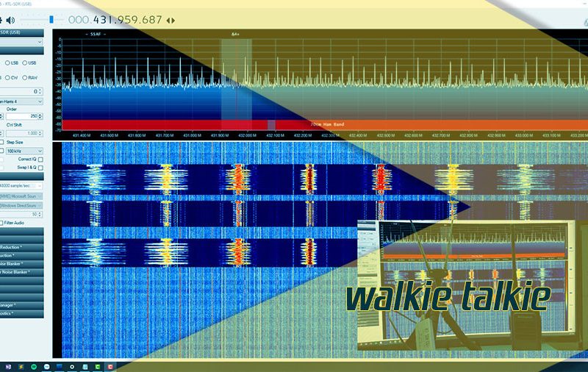Open the Microsoft Sound input dropdown
Image resolution: width=588 pixels, height=372 pixels.
[x=21, y=196]
